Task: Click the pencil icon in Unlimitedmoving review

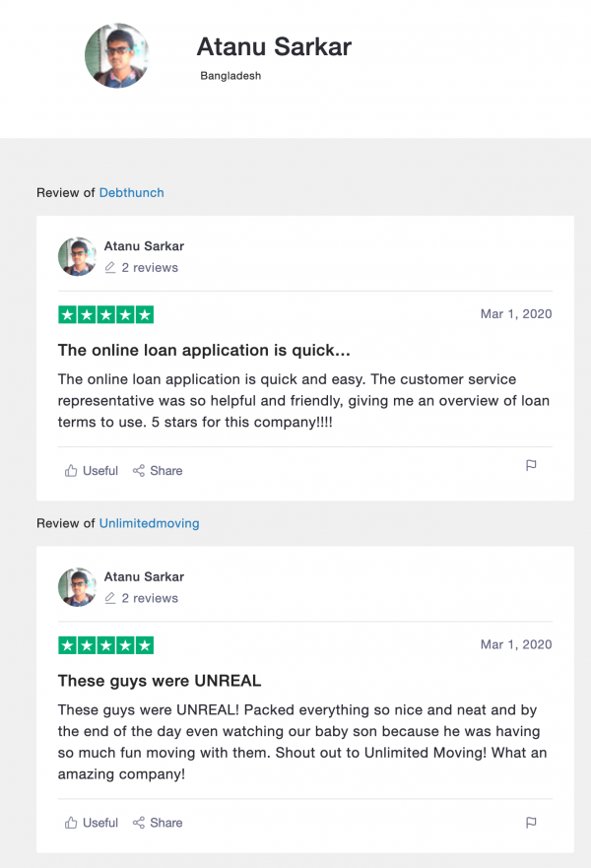Action: tap(110, 598)
